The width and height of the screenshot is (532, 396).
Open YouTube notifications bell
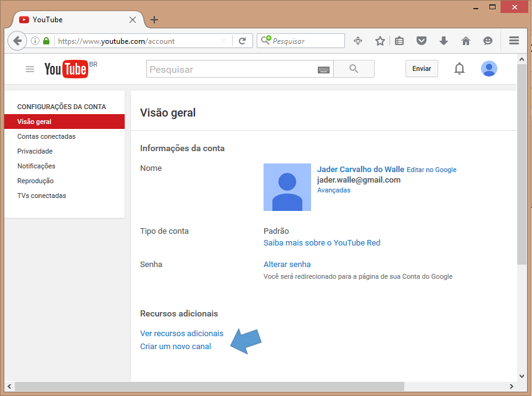pos(459,69)
